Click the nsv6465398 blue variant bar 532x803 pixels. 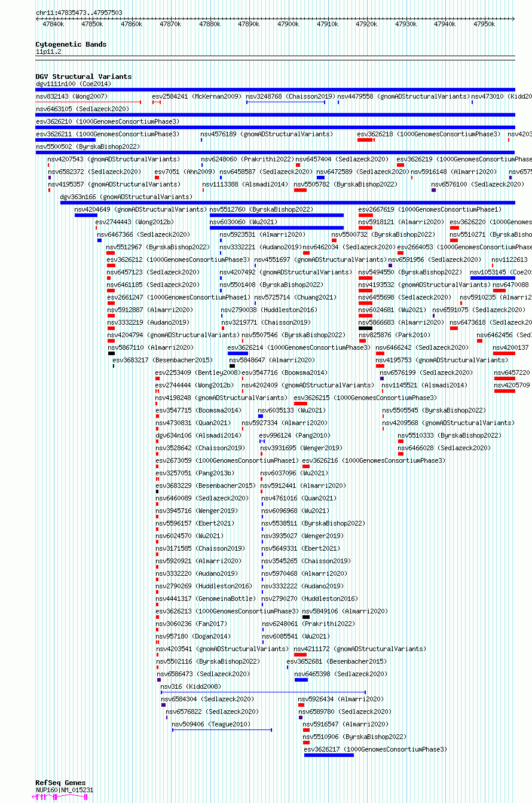[x=301, y=679]
